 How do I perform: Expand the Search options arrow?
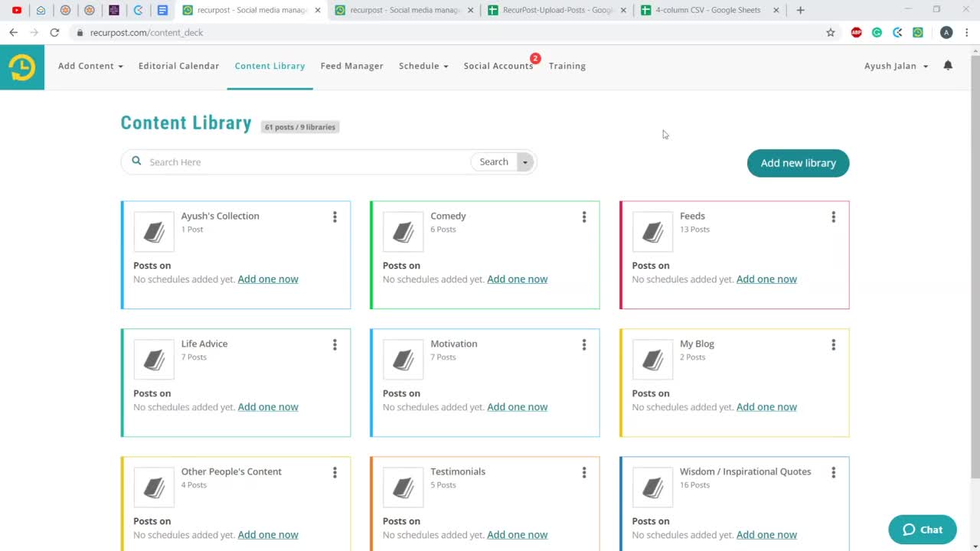[525, 161]
